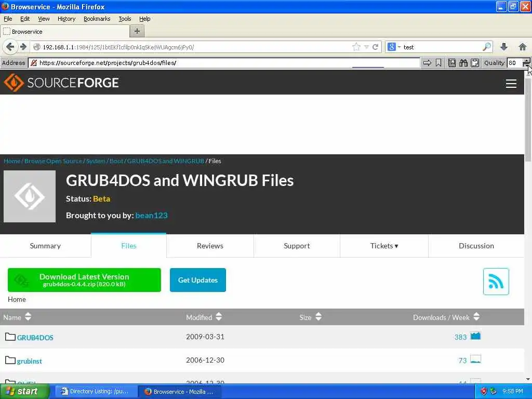Open bean123 author profile link
This screenshot has width=532, height=399.
coord(151,216)
